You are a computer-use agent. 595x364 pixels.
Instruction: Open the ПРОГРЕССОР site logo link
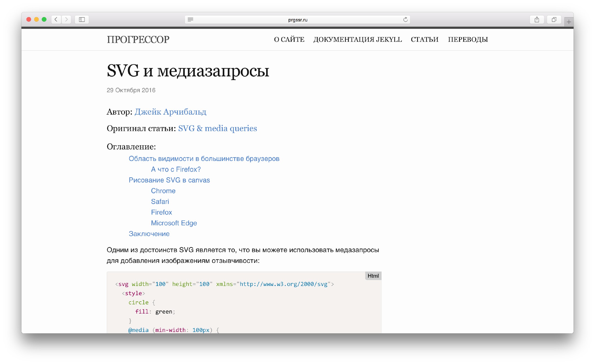pos(138,40)
